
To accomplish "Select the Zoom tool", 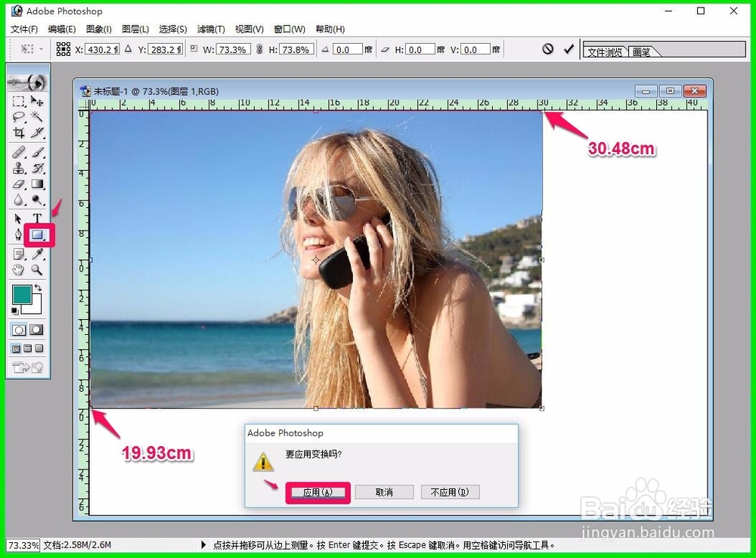I will (x=38, y=269).
